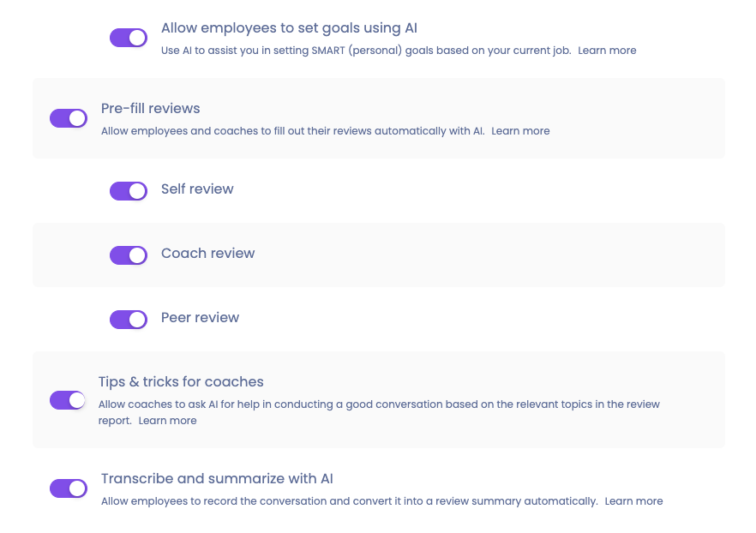Screen dimensions: 756x533
Task: Click the 'Self review' text label
Action: coord(197,189)
